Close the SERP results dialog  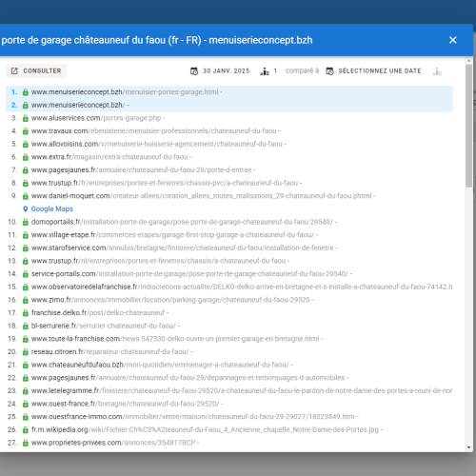click(453, 40)
